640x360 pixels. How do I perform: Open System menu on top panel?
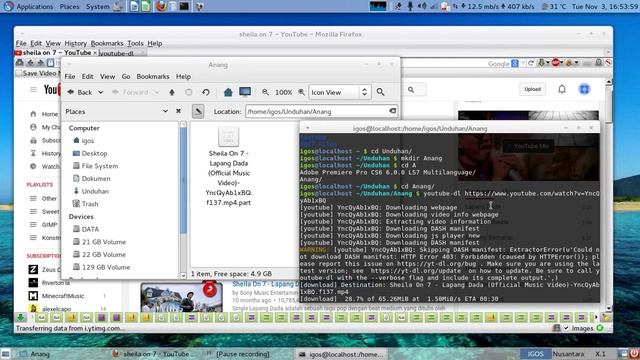click(x=98, y=7)
